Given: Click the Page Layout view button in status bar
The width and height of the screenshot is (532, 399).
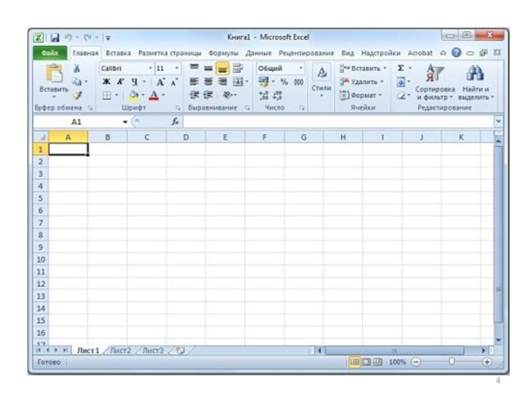Looking at the screenshot, I should [x=366, y=362].
